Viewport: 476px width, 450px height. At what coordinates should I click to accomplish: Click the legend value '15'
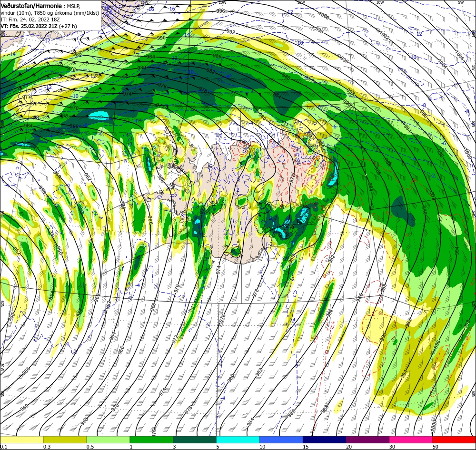pos(306,447)
